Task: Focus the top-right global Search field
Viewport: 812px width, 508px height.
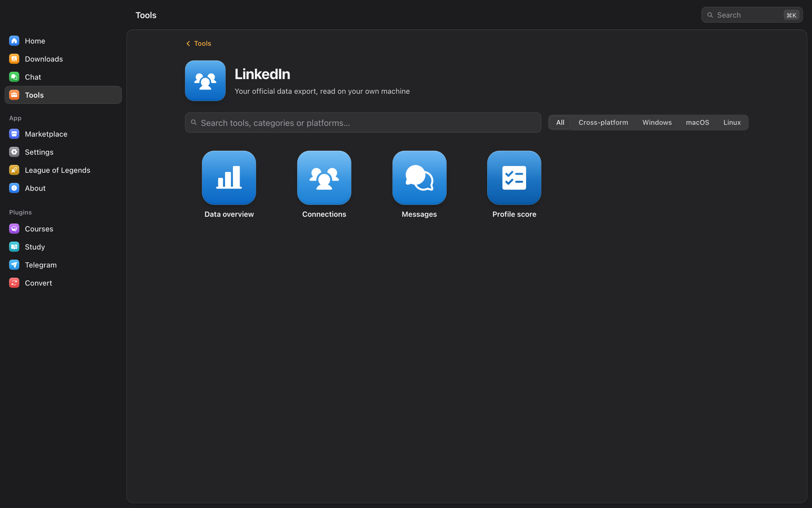Action: (x=752, y=15)
